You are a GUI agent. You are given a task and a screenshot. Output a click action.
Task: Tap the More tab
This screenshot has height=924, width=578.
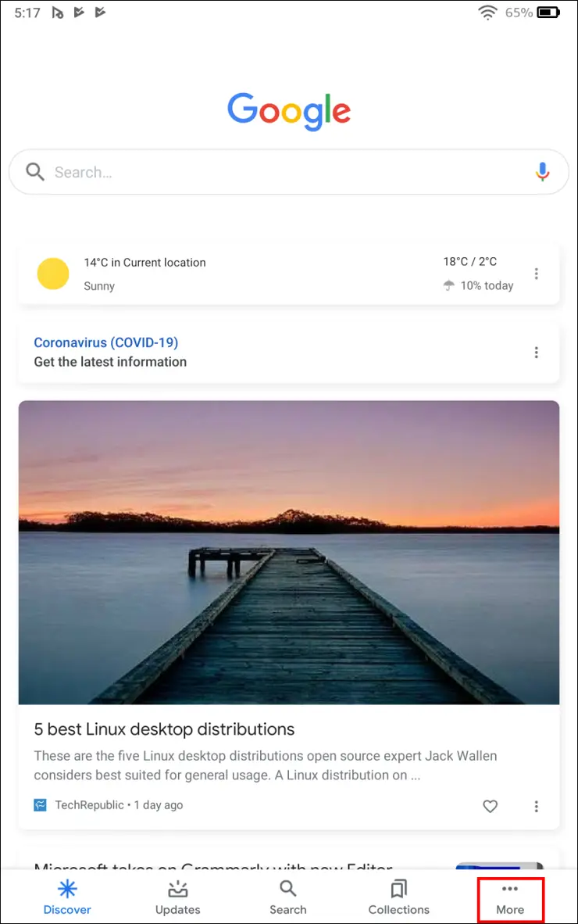pyautogui.click(x=510, y=897)
